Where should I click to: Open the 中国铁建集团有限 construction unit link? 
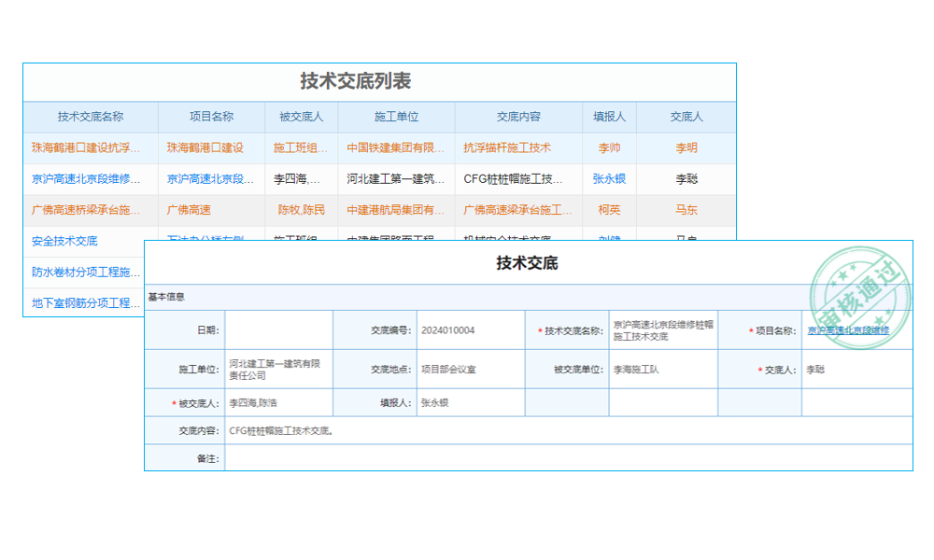click(x=394, y=147)
